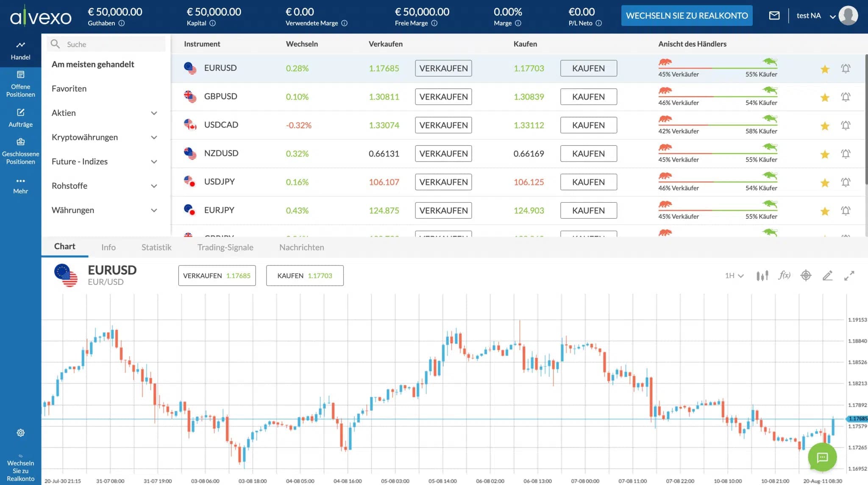Toggle favorite star for EURUSD

click(825, 69)
